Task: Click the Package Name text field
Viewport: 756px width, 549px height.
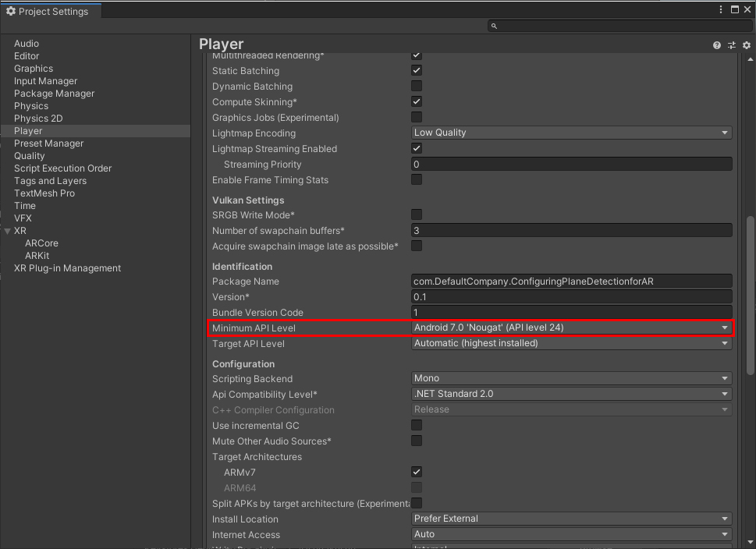Action: click(571, 282)
